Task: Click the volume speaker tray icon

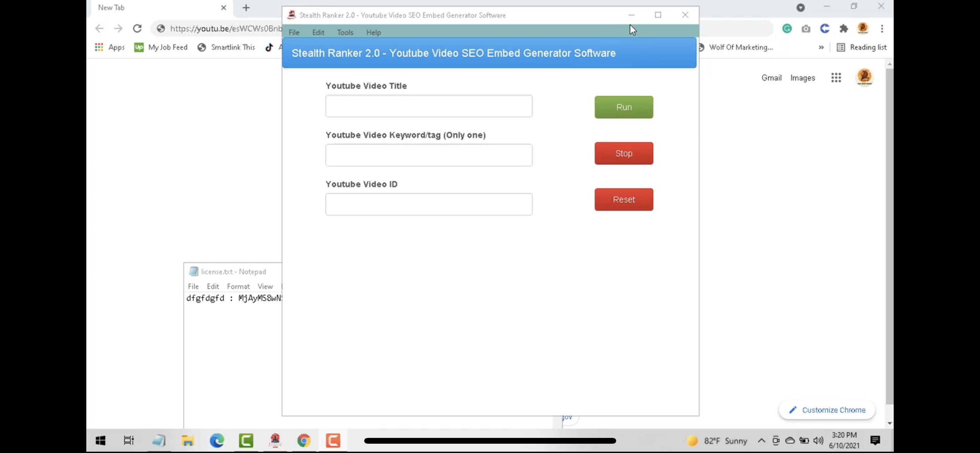Action: 818,441
